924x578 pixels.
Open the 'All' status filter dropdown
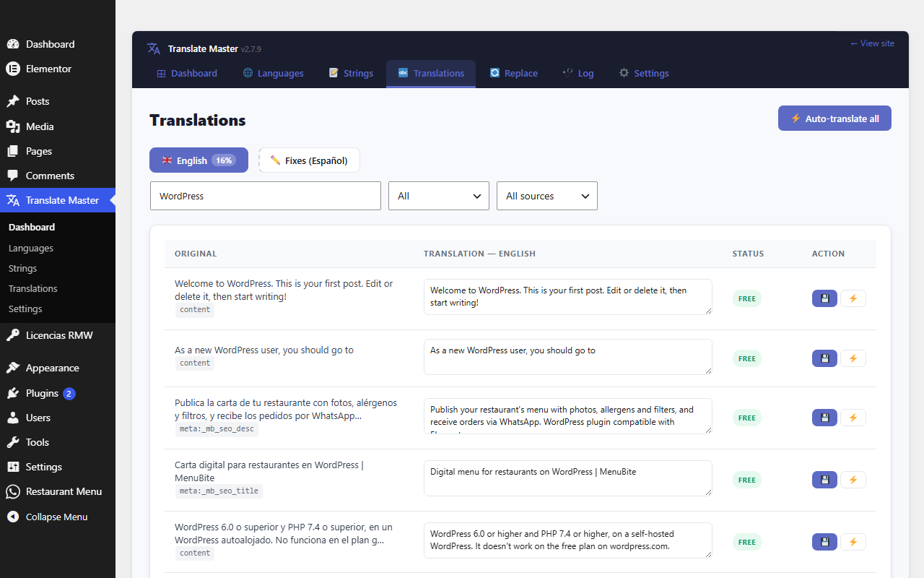pos(439,196)
